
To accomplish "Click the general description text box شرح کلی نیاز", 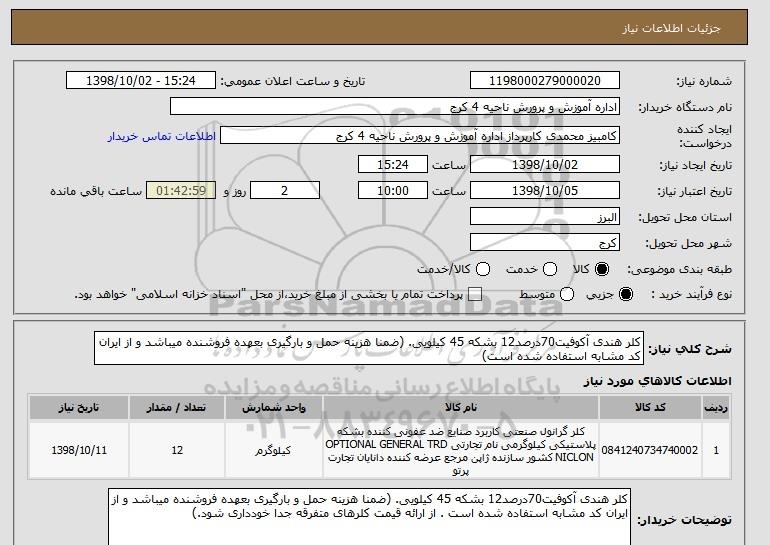I will [369, 349].
